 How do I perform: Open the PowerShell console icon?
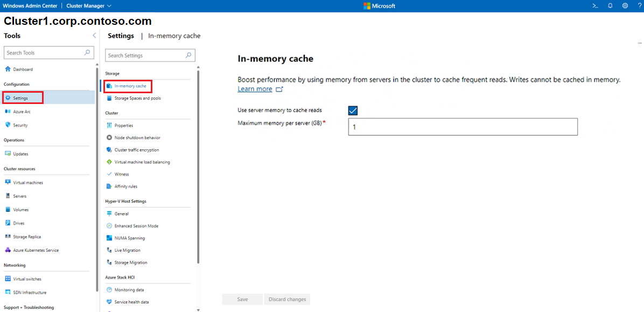point(594,6)
